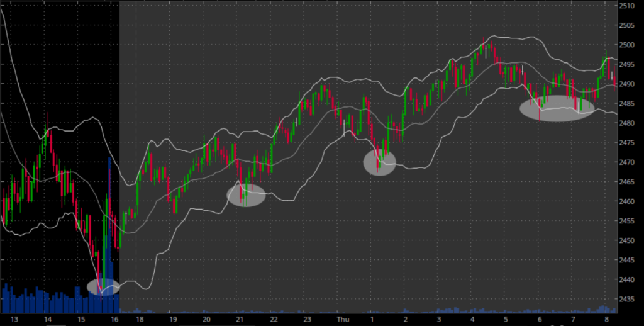Click the 2470 price level label
Image resolution: width=644 pixels, height=326 pixels.
point(627,162)
